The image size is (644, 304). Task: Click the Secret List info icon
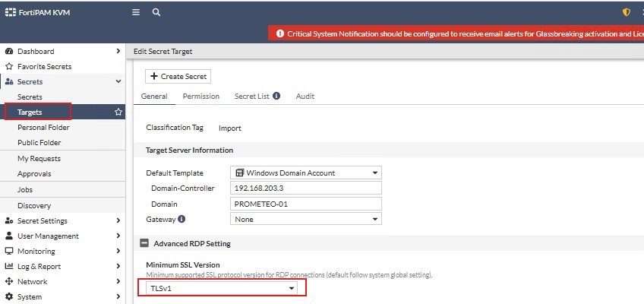click(276, 96)
